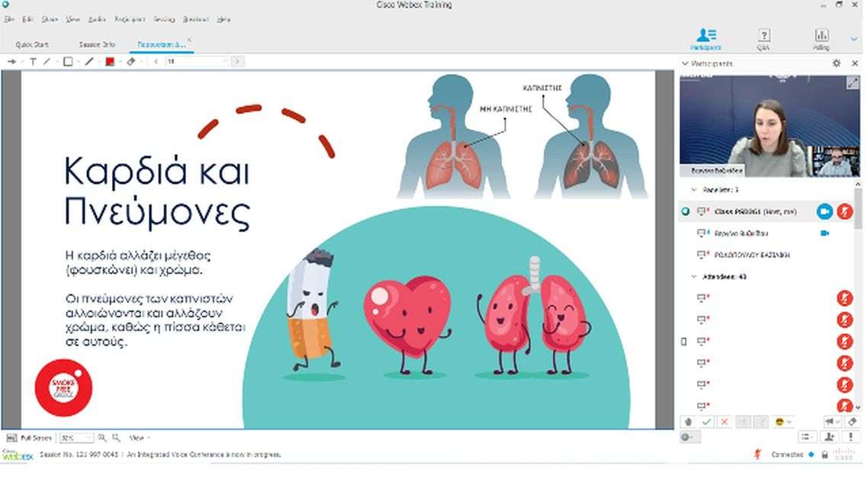Select the Rectangle shape tool

click(68, 62)
